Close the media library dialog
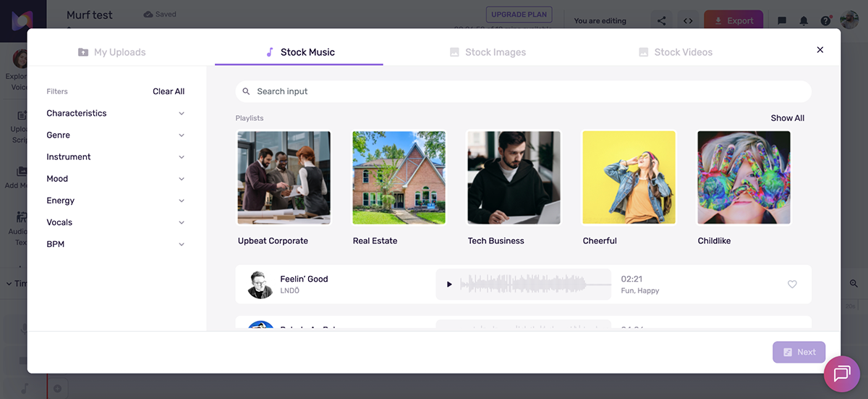The width and height of the screenshot is (868, 399). (x=820, y=50)
